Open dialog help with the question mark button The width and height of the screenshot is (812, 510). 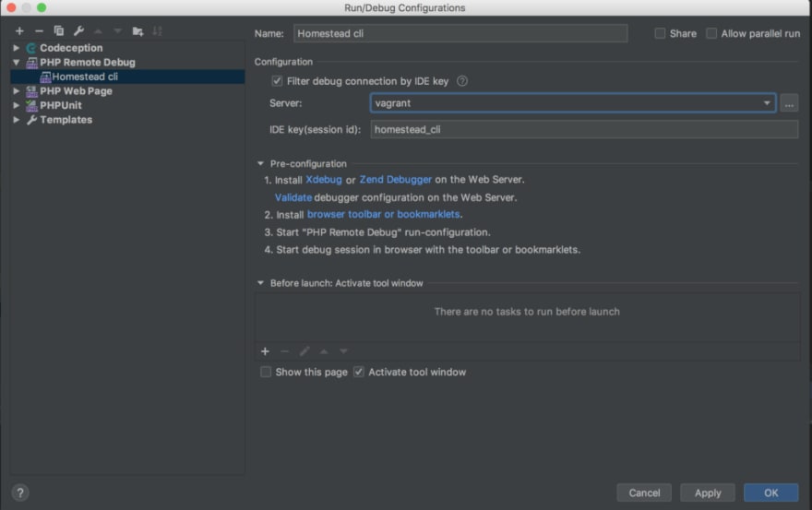[20, 492]
